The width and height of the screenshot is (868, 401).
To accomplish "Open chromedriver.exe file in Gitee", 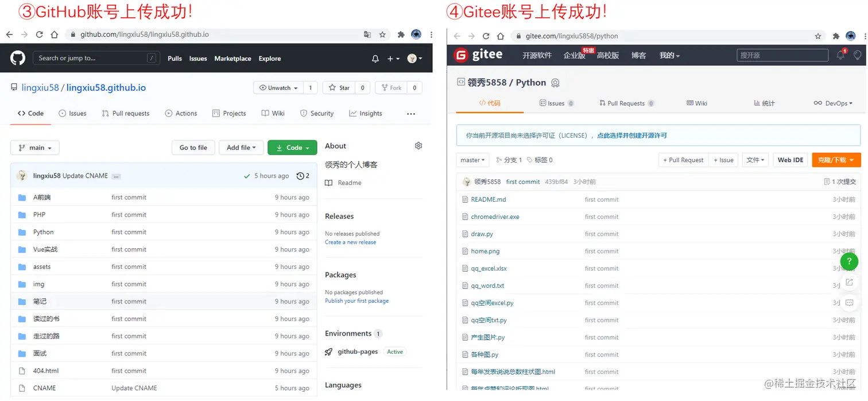I will [495, 217].
